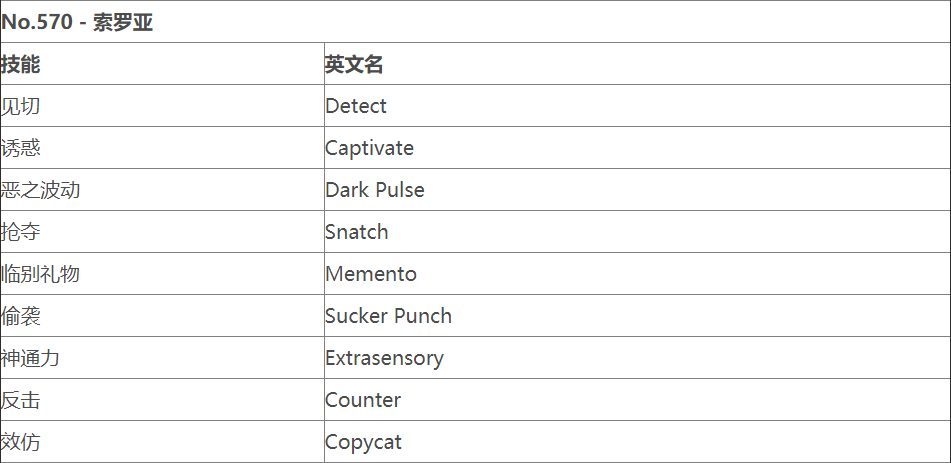Viewport: 951px width, 463px height.
Task: Select the Dark Pulse cell
Action: pos(375,190)
